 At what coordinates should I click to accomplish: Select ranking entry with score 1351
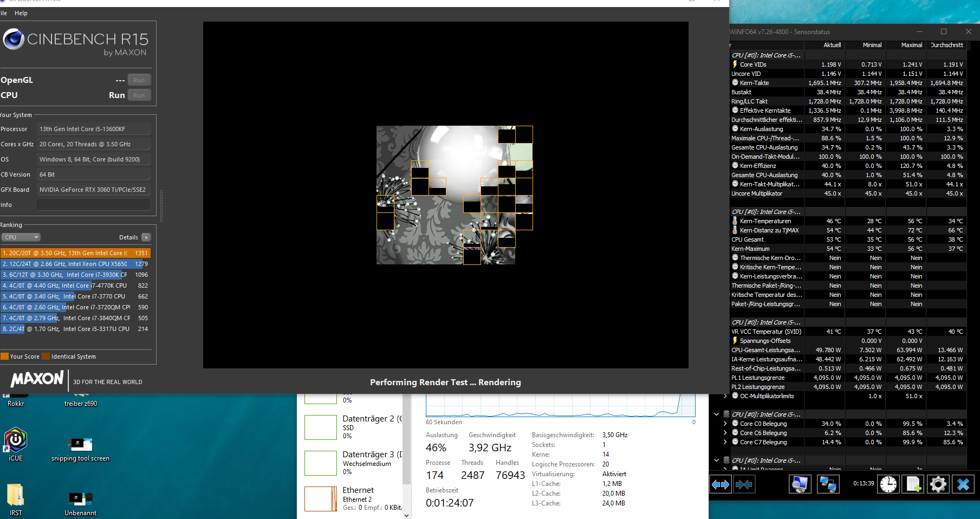point(75,253)
